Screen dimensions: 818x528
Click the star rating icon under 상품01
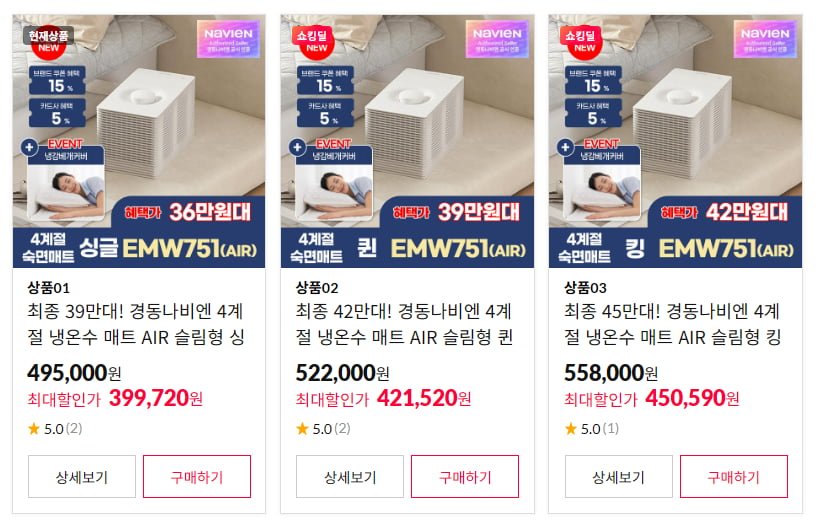pyautogui.click(x=34, y=429)
